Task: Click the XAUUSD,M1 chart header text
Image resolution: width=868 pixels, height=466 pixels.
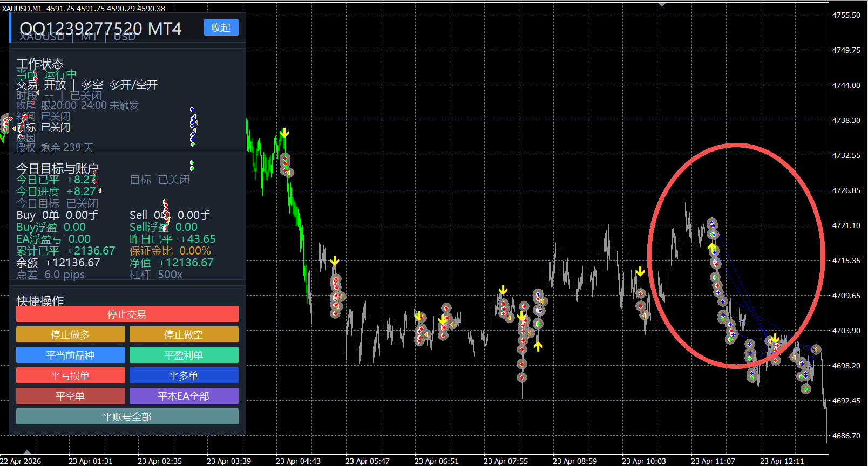Action: (x=22, y=9)
